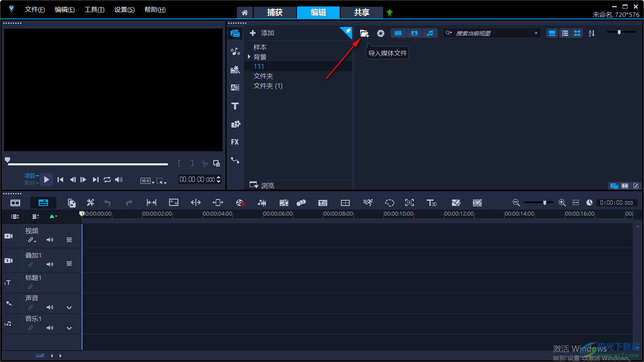This screenshot has height=362, width=644.
Task: Open the multi-camera/split screen template icon
Action: pos(345,203)
